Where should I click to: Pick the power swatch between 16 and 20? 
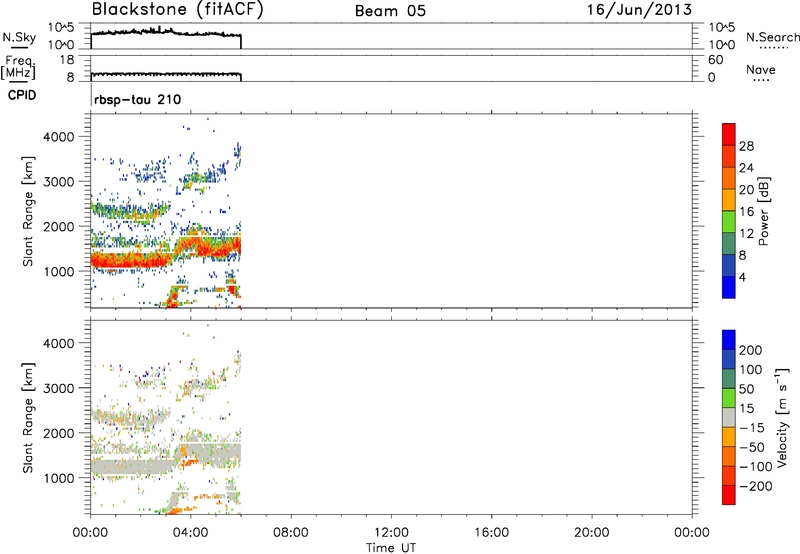(x=729, y=200)
